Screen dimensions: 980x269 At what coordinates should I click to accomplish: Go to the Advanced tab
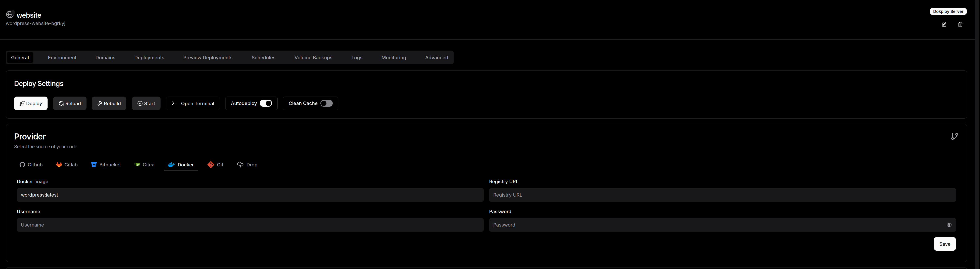coord(436,58)
